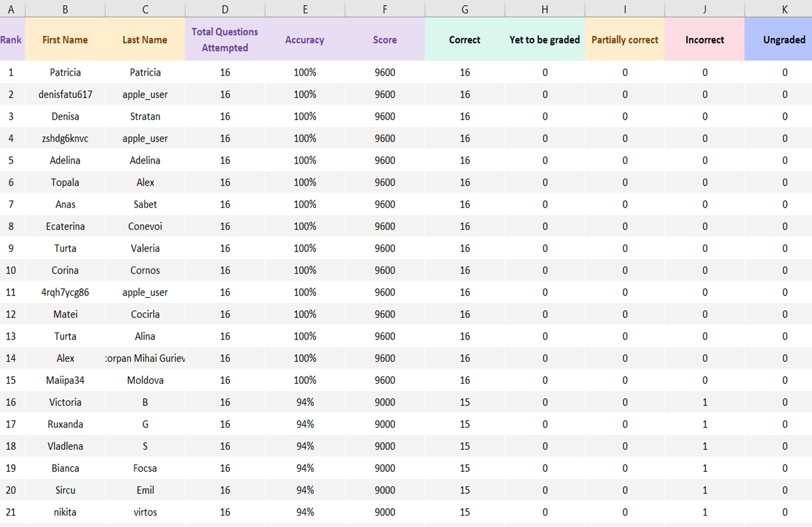Select column A header letter
Image resolution: width=812 pixels, height=527 pixels.
tap(11, 9)
